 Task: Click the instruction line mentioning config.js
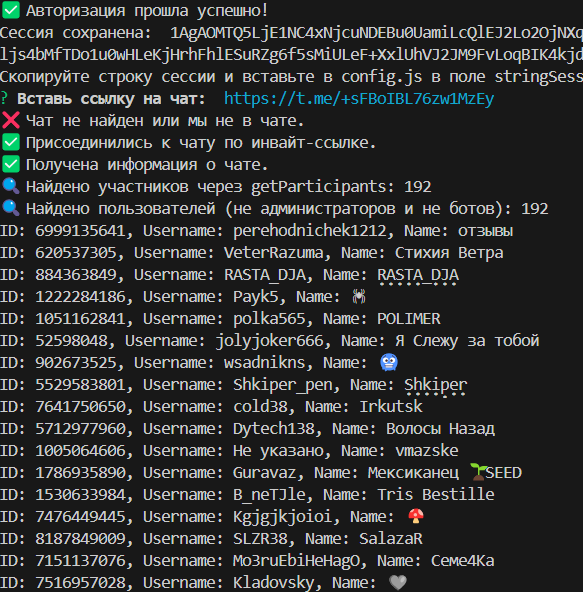point(292,77)
